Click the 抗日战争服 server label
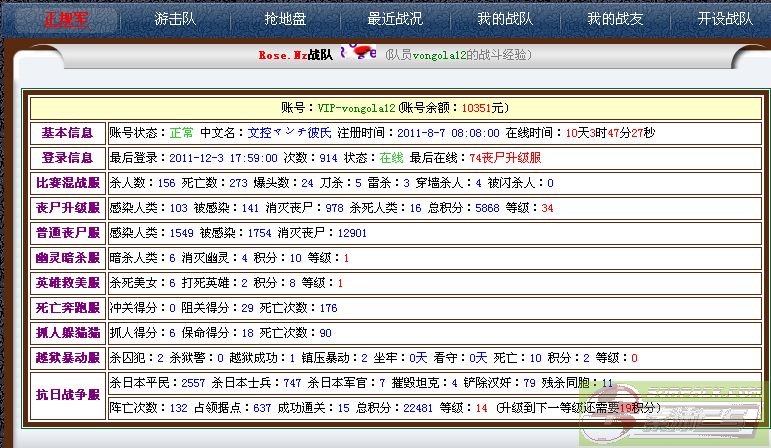This screenshot has width=771, height=448. [x=67, y=395]
